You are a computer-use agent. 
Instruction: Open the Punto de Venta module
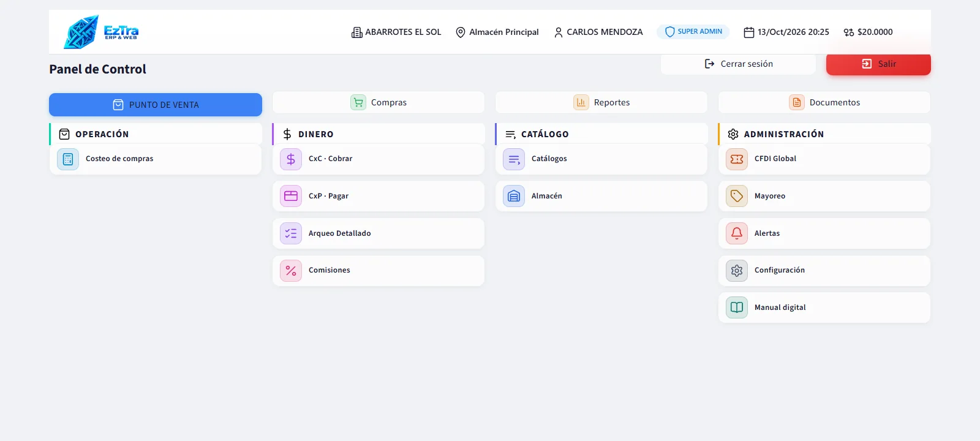click(x=156, y=105)
